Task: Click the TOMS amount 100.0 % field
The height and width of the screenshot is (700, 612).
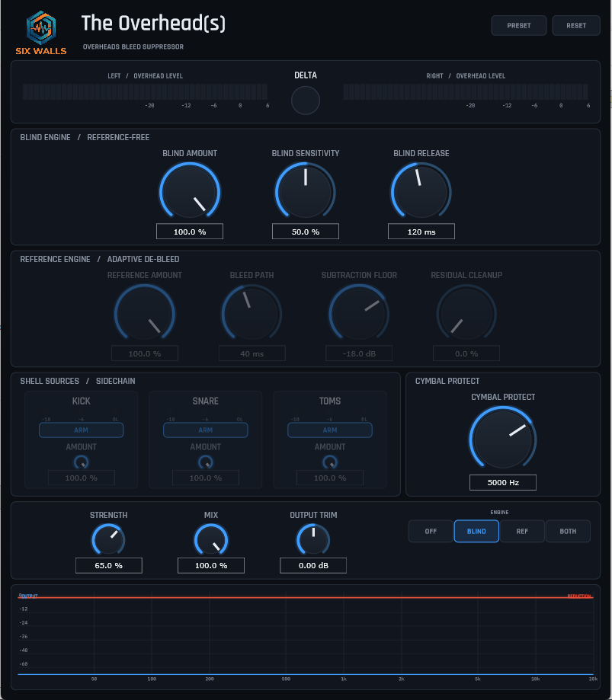Action: tap(330, 478)
